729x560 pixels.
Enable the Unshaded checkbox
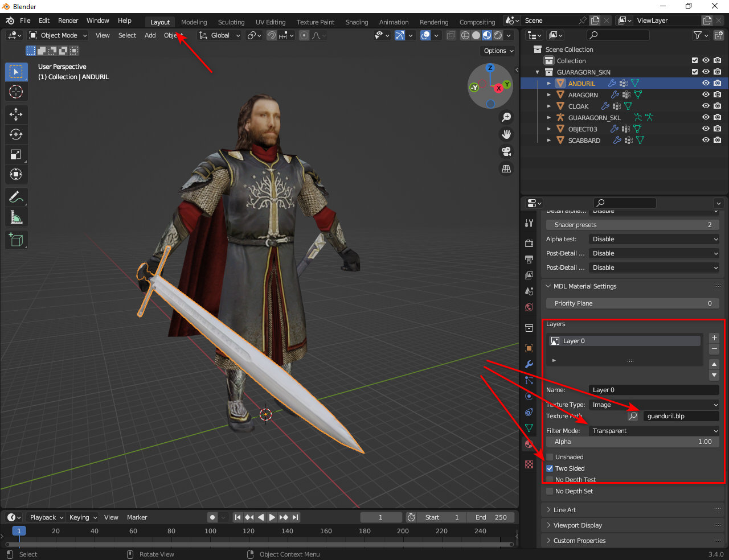pos(550,457)
